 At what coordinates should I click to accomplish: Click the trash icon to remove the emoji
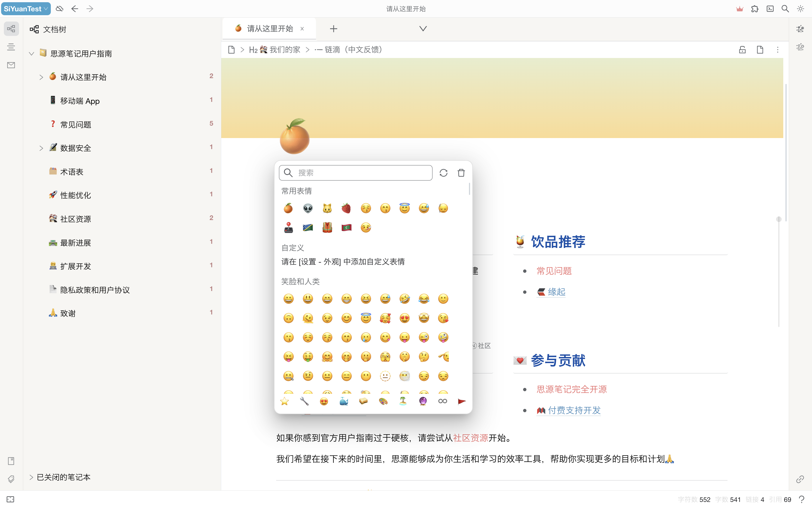pos(461,173)
